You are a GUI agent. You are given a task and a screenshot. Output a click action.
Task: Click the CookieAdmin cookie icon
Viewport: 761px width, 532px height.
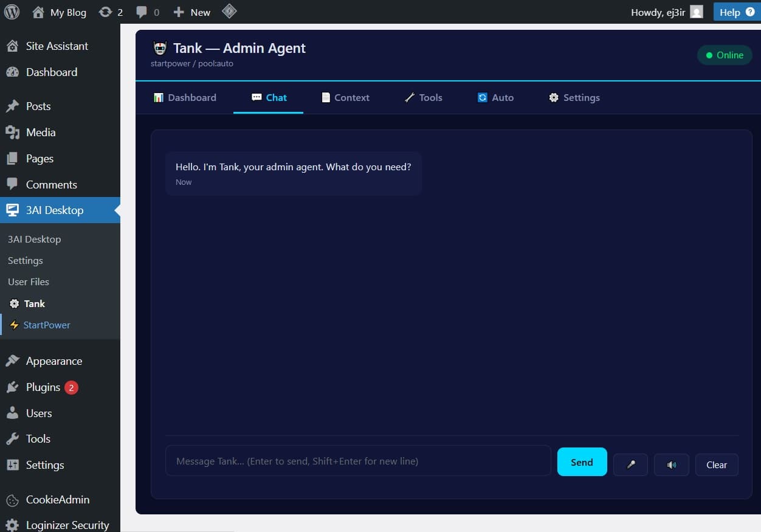pyautogui.click(x=12, y=500)
